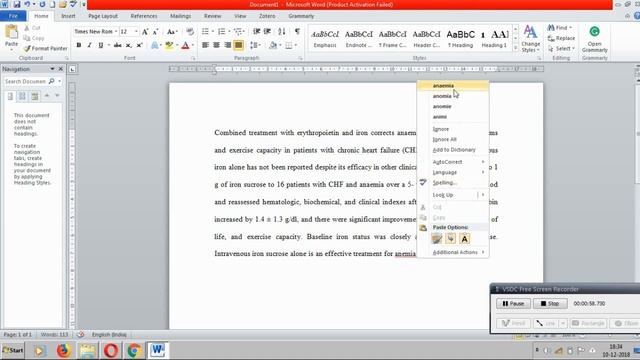This screenshot has width=640, height=360.
Task: Decrease paragraph indent
Action: [256, 31]
